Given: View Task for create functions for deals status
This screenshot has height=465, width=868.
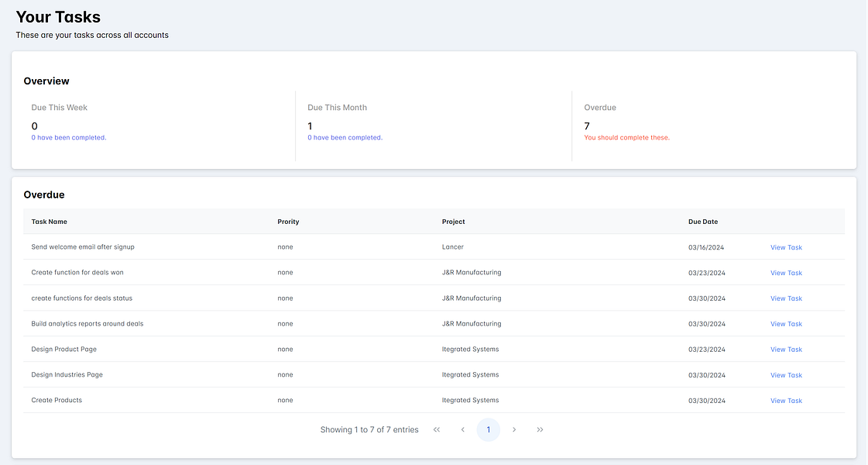Looking at the screenshot, I should pos(786,298).
